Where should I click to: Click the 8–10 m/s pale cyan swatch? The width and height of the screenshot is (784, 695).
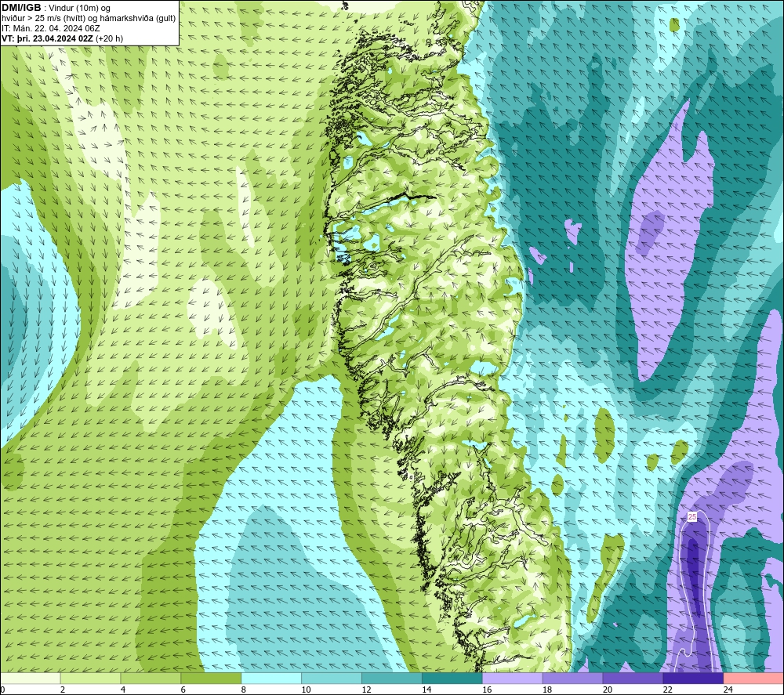pos(271,678)
